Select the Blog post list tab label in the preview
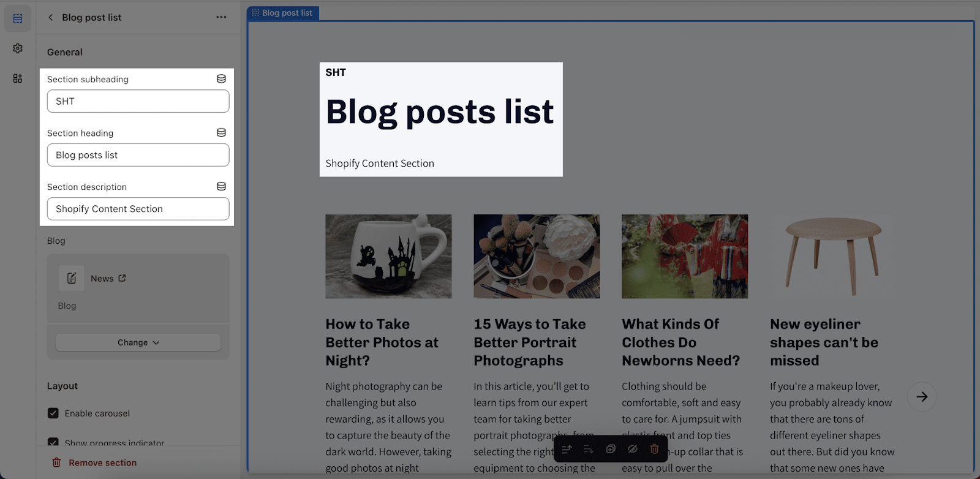Image resolution: width=980 pixels, height=479 pixels. [283, 13]
